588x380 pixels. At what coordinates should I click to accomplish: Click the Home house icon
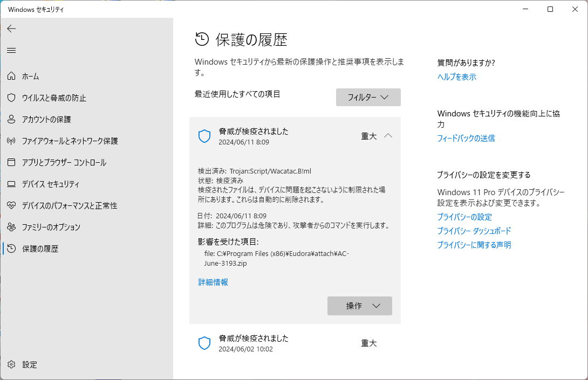click(x=11, y=76)
